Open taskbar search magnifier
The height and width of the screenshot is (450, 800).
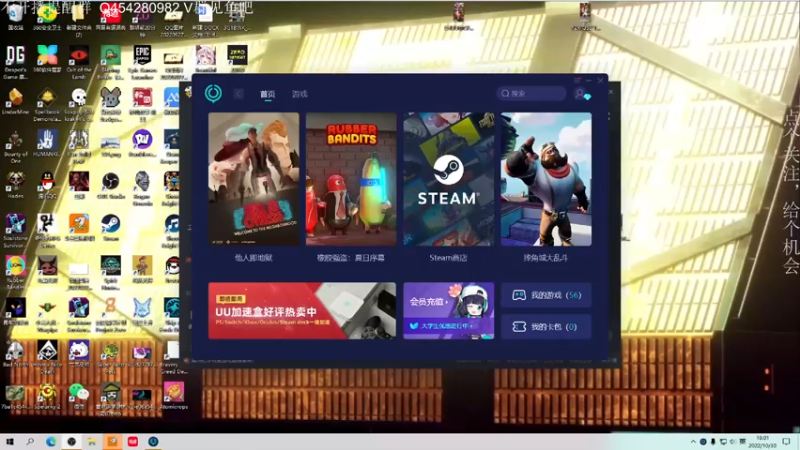[x=30, y=442]
